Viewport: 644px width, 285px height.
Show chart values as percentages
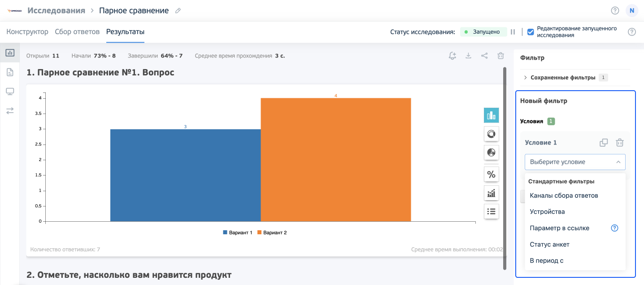(492, 175)
